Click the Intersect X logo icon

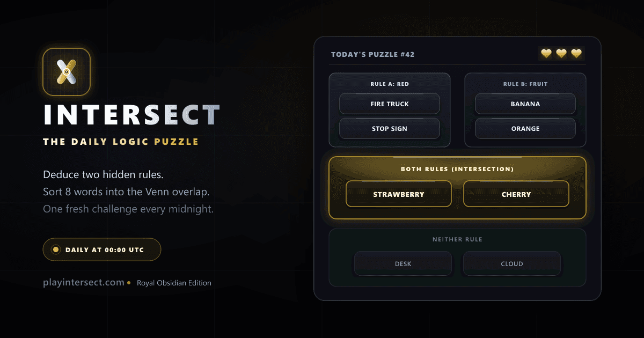point(67,72)
